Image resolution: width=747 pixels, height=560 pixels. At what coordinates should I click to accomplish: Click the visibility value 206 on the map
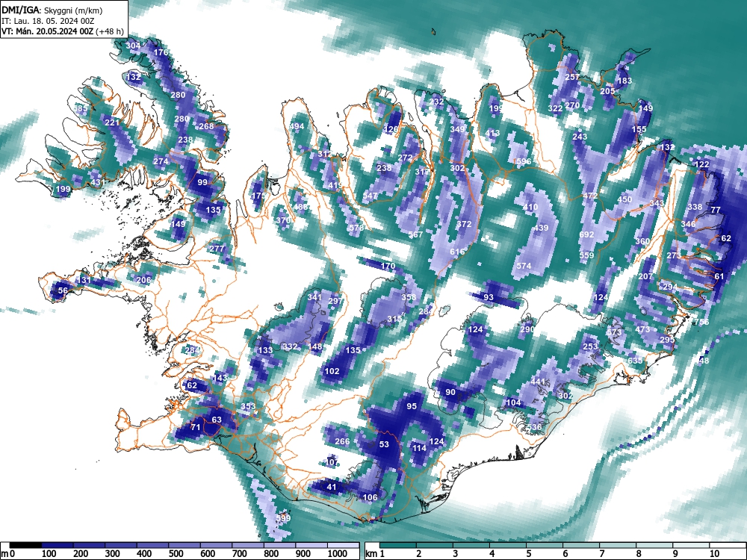143,280
